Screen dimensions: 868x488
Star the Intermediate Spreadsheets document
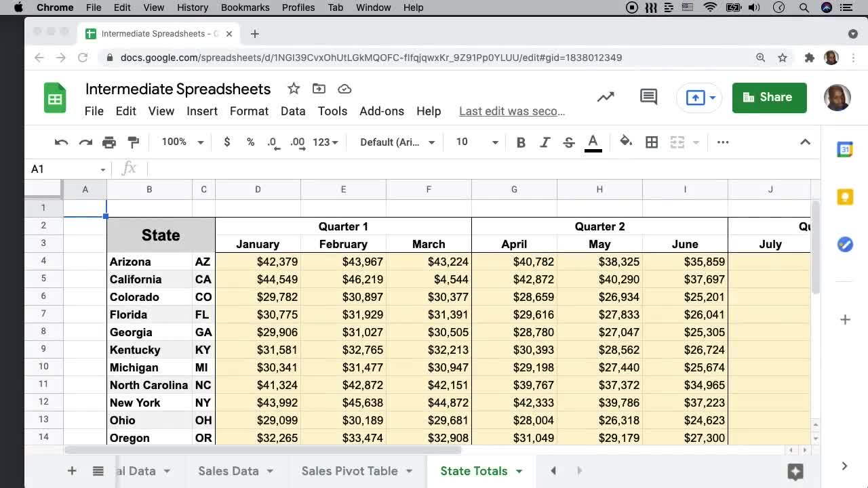(x=294, y=89)
